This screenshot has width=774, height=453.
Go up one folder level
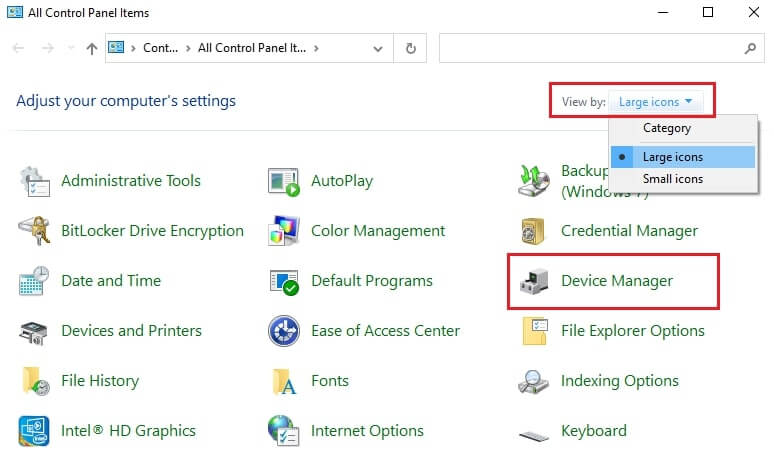coord(92,48)
